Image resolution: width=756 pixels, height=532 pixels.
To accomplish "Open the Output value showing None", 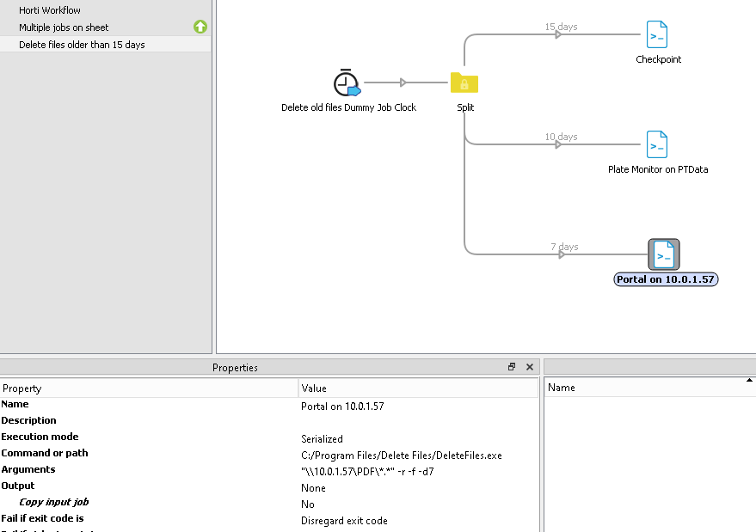I will point(312,487).
